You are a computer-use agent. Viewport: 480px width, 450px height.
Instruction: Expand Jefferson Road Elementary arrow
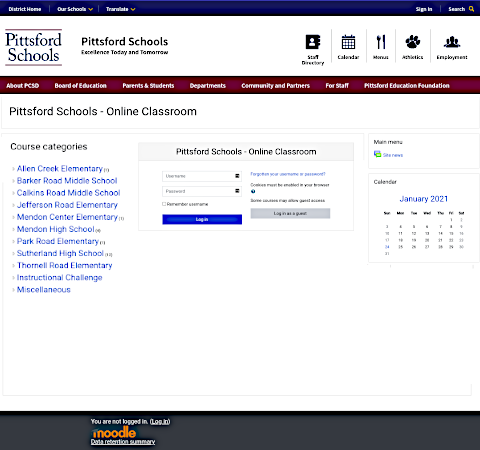pos(13,205)
